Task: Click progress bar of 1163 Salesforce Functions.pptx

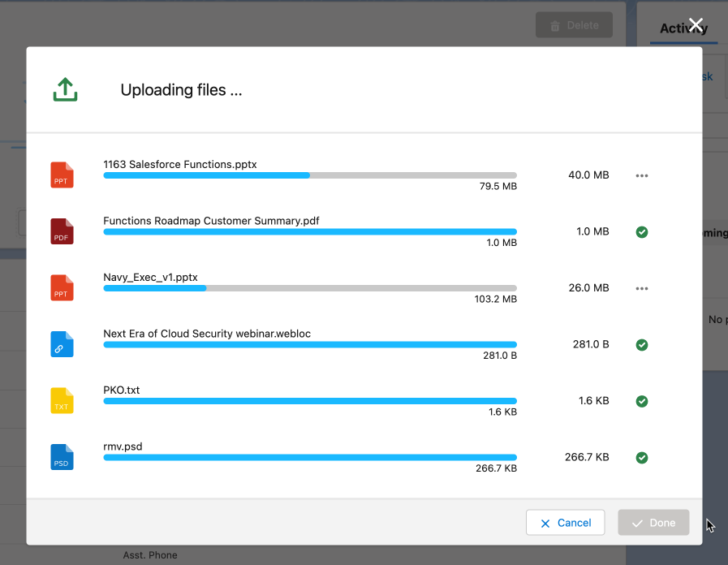Action: pos(310,175)
